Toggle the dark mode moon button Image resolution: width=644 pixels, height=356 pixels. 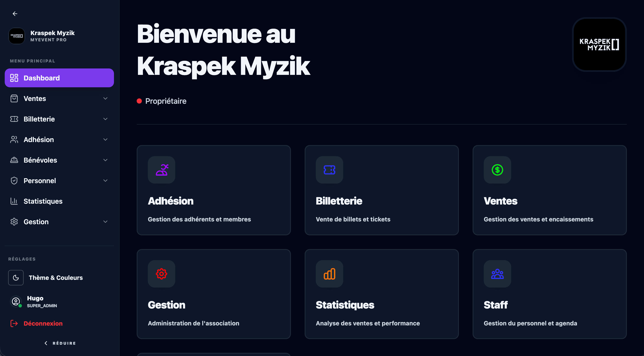16,278
